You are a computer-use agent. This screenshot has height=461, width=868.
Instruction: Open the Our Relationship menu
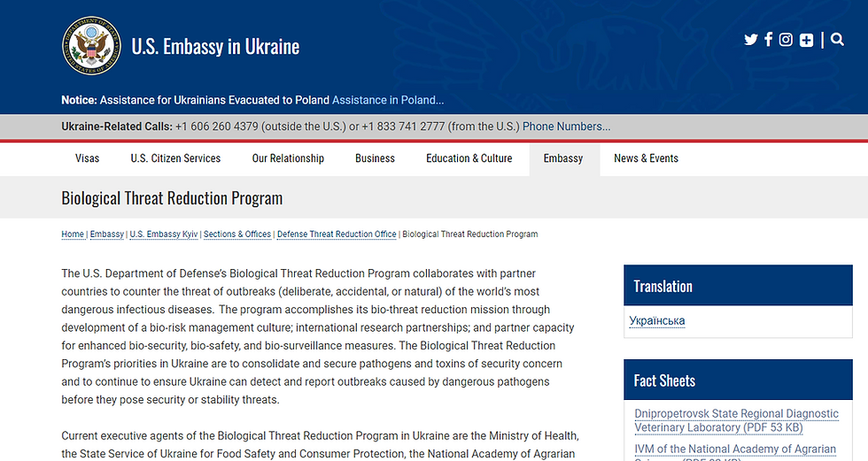288,158
